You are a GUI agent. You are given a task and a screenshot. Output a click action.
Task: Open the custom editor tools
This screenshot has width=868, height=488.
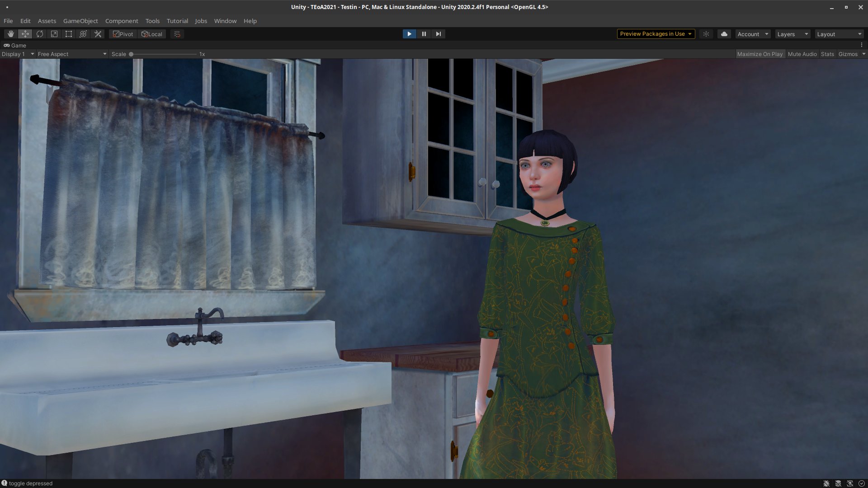[x=98, y=34]
